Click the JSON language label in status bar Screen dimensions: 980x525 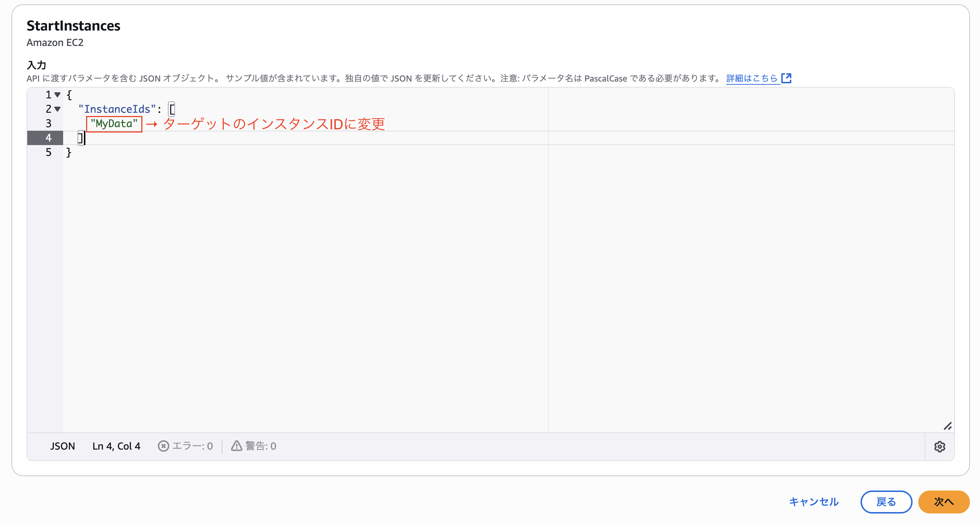click(62, 446)
